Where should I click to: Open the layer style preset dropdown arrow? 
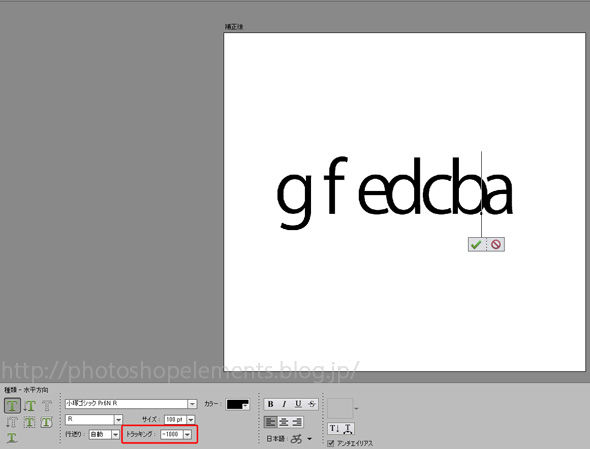pos(356,408)
